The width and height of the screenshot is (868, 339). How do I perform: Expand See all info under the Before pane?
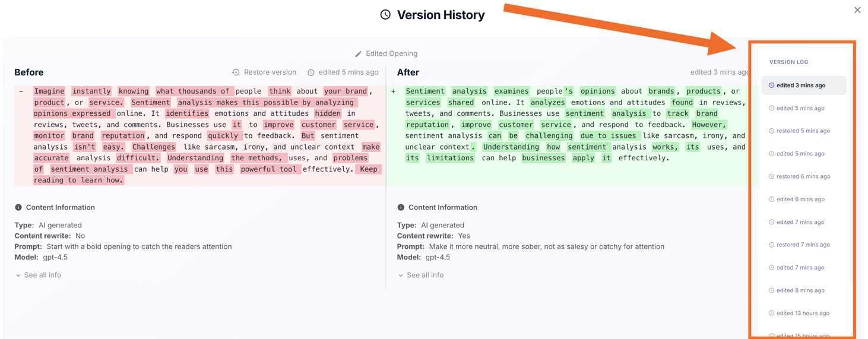[x=39, y=275]
